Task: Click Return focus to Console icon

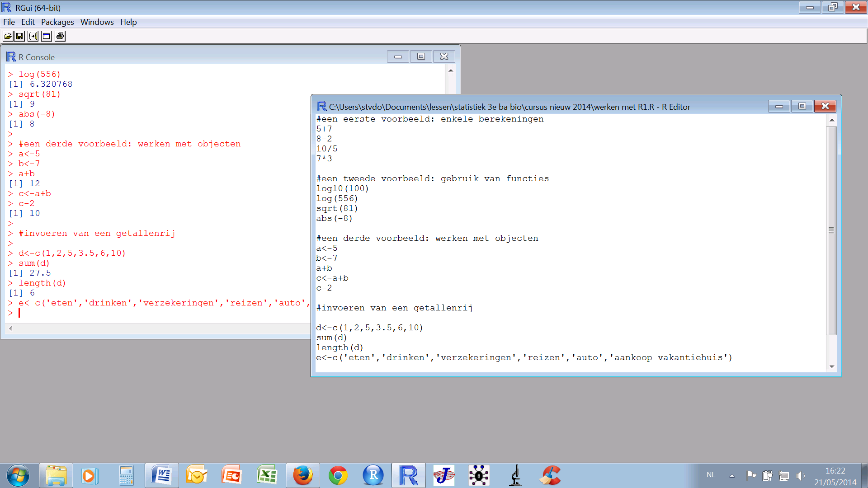Action: point(47,36)
